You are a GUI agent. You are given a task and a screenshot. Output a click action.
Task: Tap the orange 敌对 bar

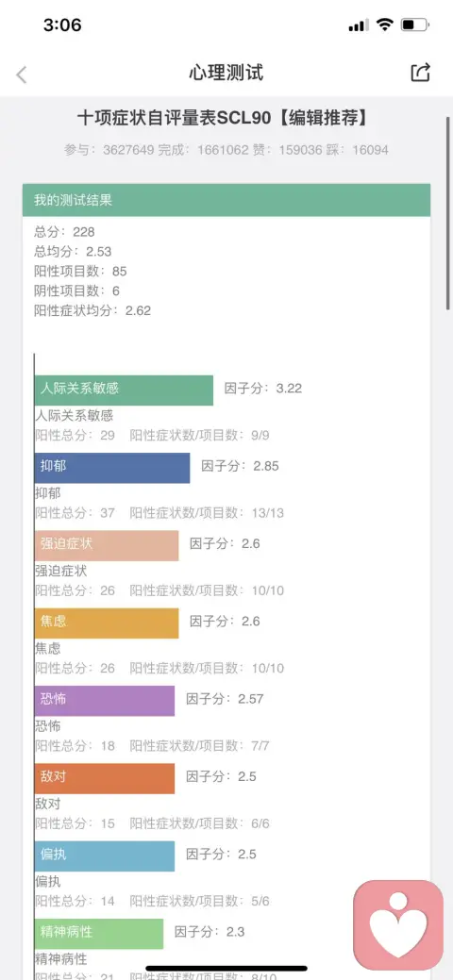105,778
